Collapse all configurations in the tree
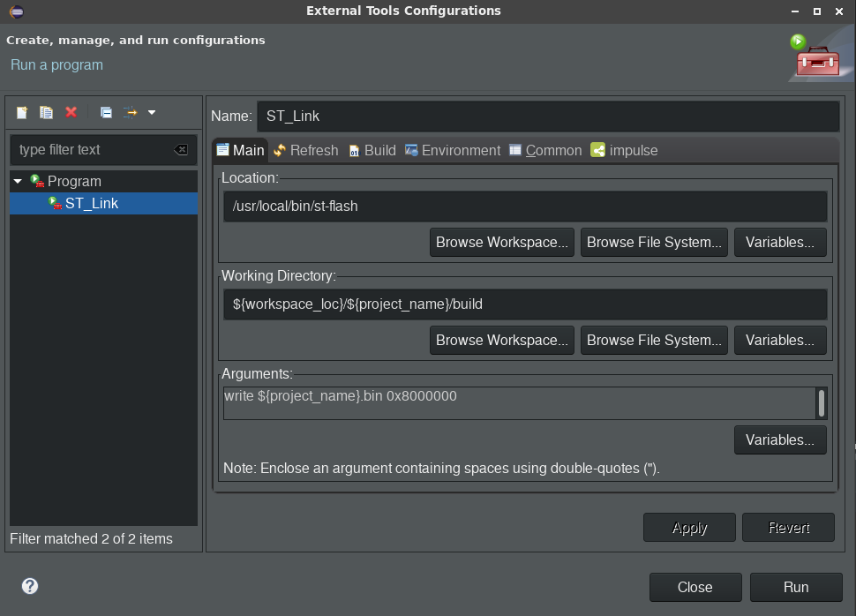The height and width of the screenshot is (616, 856). 106,112
